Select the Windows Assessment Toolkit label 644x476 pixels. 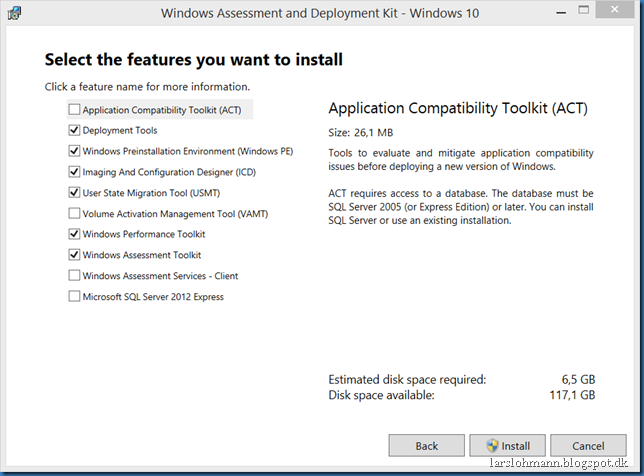[142, 255]
